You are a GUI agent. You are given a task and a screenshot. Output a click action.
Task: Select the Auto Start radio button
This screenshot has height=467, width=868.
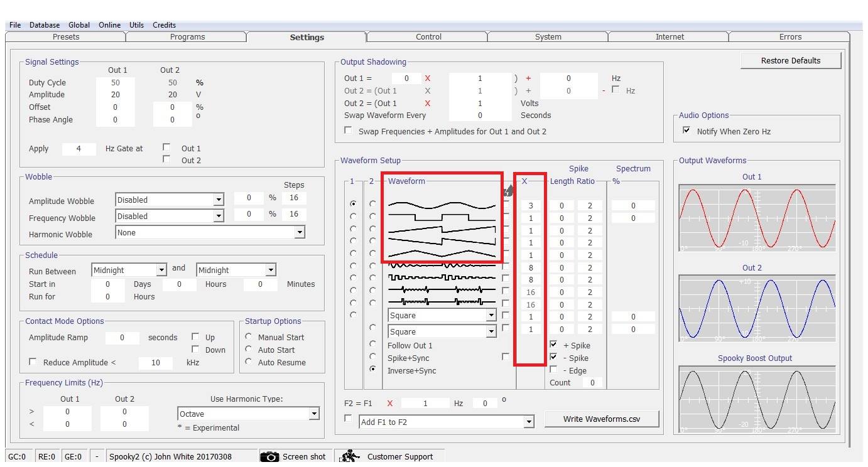(249, 350)
